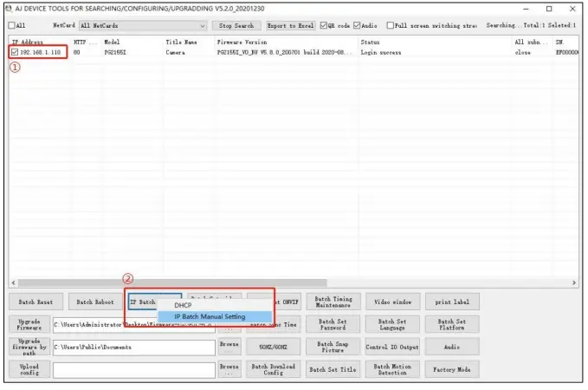The height and width of the screenshot is (390, 588).
Task: Click the SN column header
Action: tap(566, 42)
